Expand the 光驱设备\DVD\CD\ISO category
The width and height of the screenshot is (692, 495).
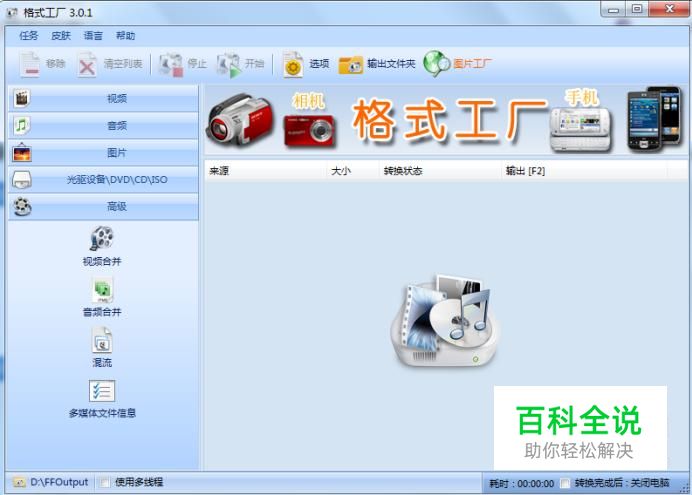point(103,180)
